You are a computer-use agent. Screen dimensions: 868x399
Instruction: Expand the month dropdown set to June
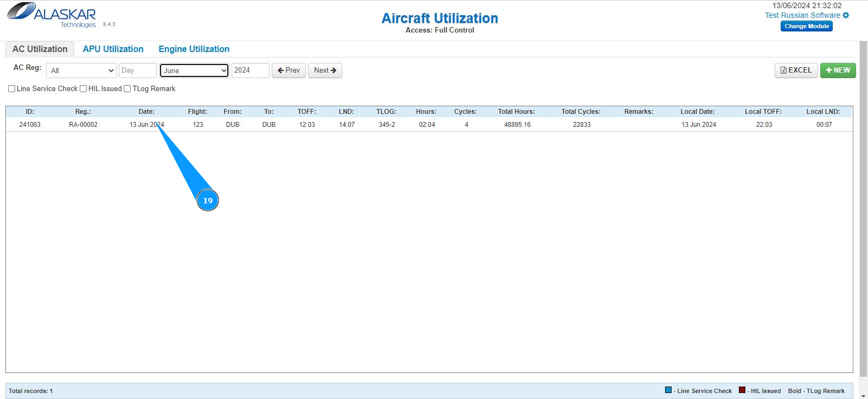194,70
